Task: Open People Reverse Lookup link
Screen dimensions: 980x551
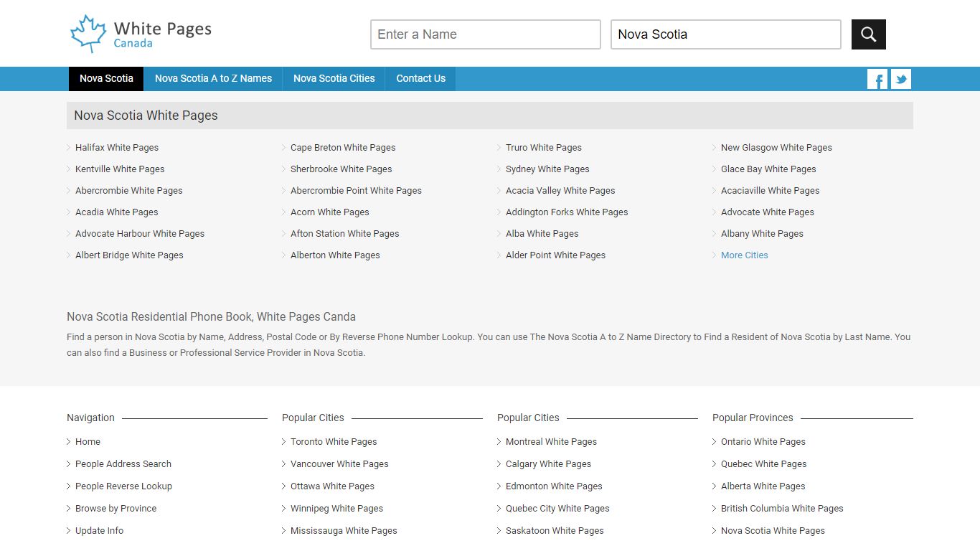Action: (x=123, y=486)
